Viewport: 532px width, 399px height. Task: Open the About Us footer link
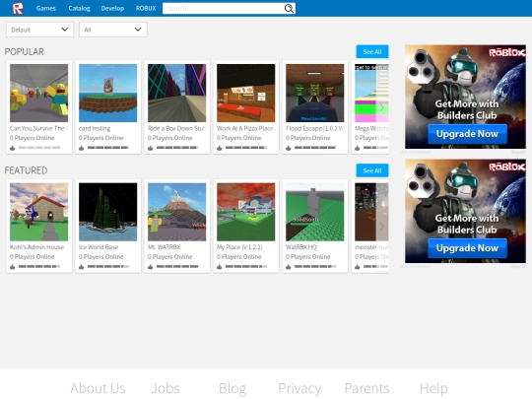(99, 388)
